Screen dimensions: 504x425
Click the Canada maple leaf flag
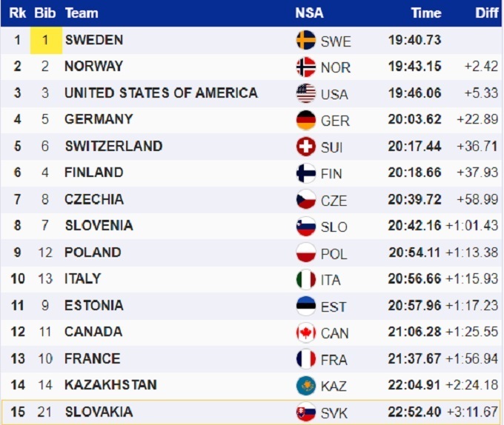[305, 332]
